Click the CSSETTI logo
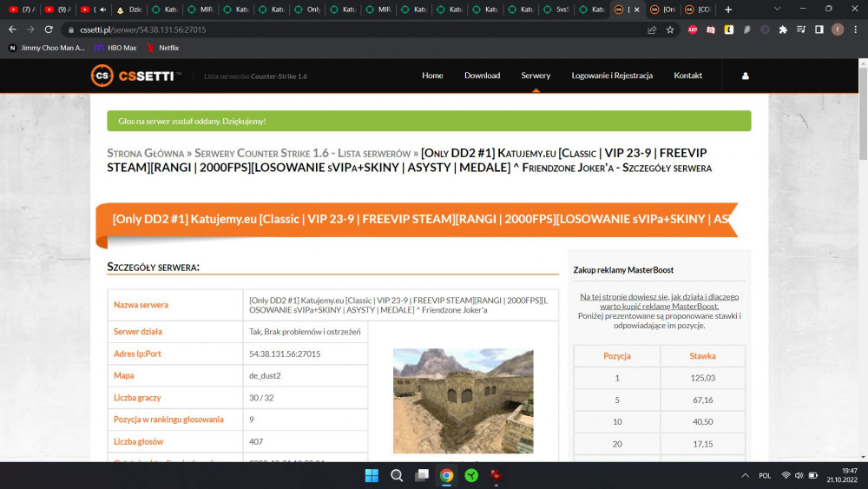Screen dimensions: 868x489 [135, 76]
